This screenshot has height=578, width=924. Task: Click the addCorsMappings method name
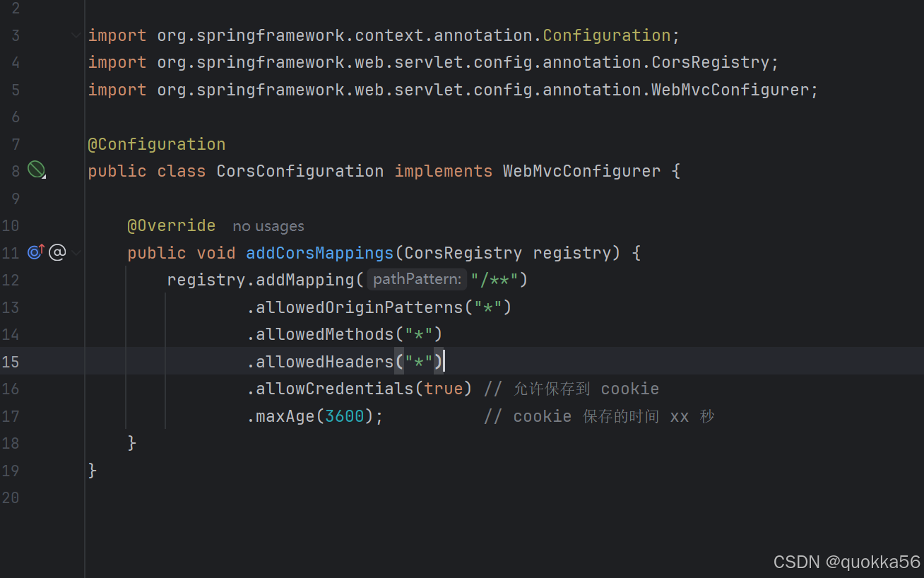tap(320, 253)
